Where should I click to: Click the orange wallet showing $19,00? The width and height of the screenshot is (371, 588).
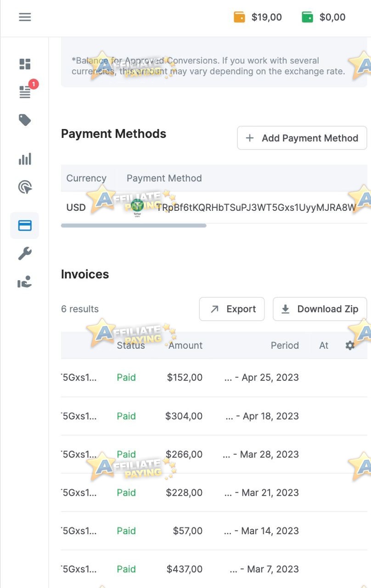(x=258, y=17)
